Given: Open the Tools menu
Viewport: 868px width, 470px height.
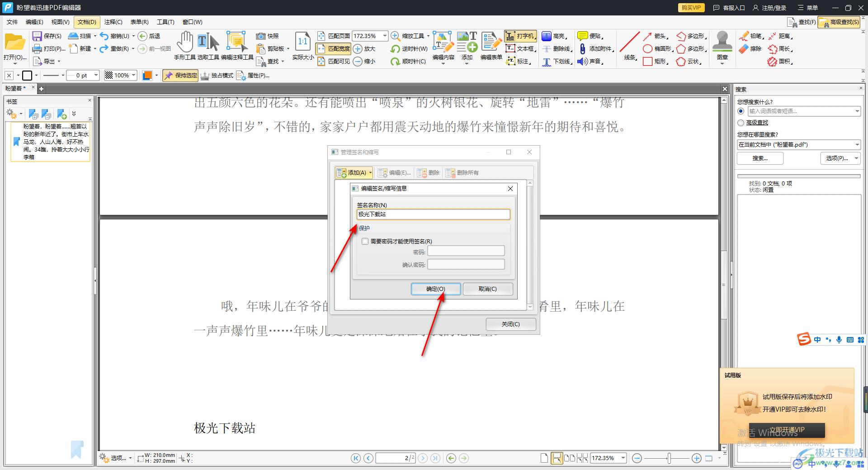Looking at the screenshot, I should [x=165, y=22].
